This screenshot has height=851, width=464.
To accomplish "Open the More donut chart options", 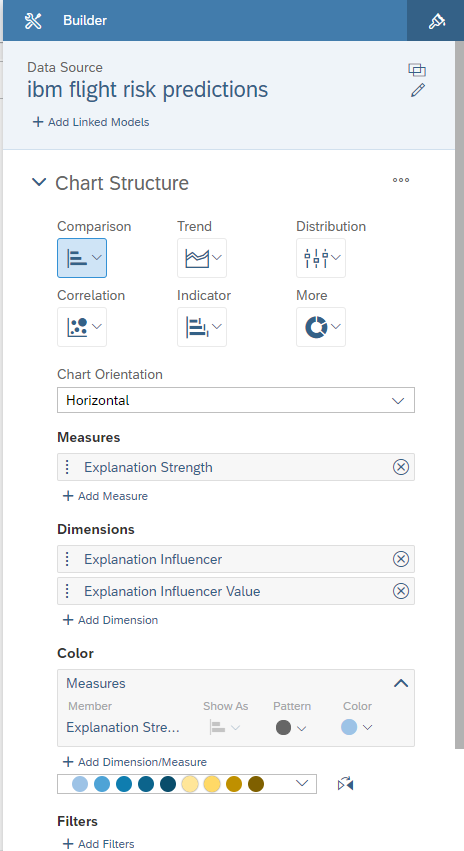I will click(321, 327).
